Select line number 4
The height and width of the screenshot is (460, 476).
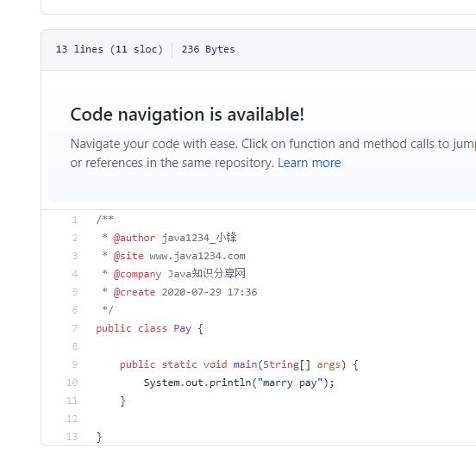pyautogui.click(x=75, y=274)
